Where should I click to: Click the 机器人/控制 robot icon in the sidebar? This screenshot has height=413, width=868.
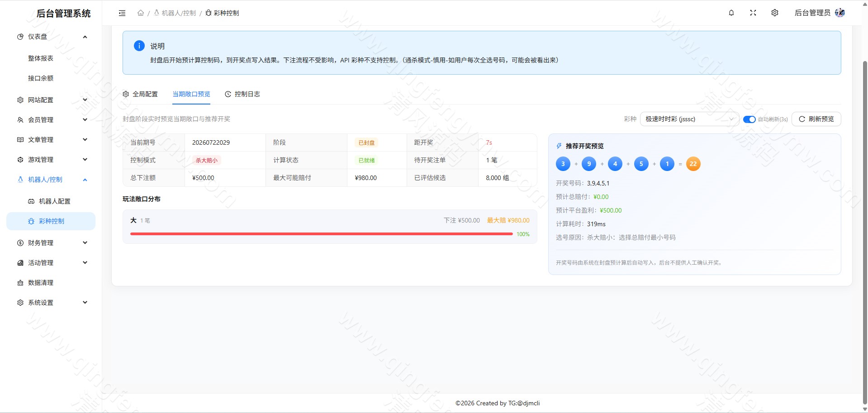tap(20, 180)
